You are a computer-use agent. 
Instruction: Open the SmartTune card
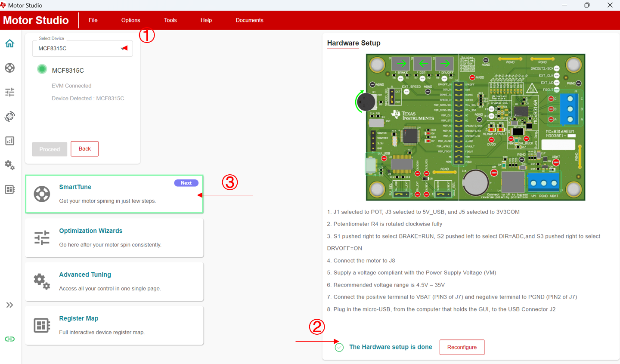click(x=114, y=194)
